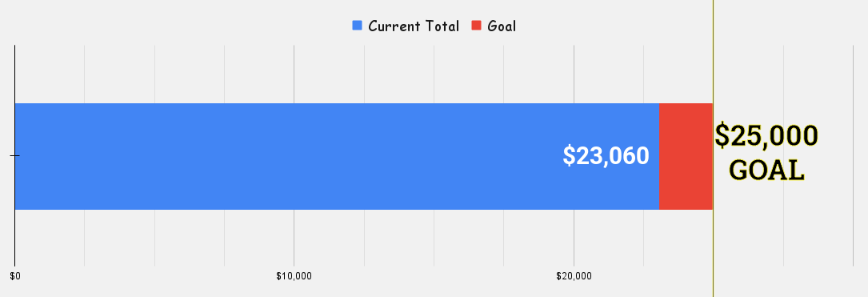Select the Goal legend text
The width and height of the screenshot is (868, 297).
(502, 26)
